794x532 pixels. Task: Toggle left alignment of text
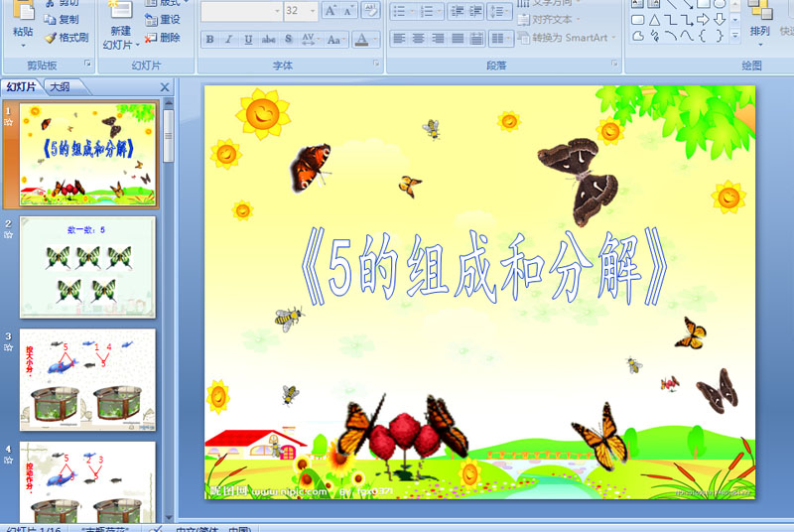click(x=399, y=39)
